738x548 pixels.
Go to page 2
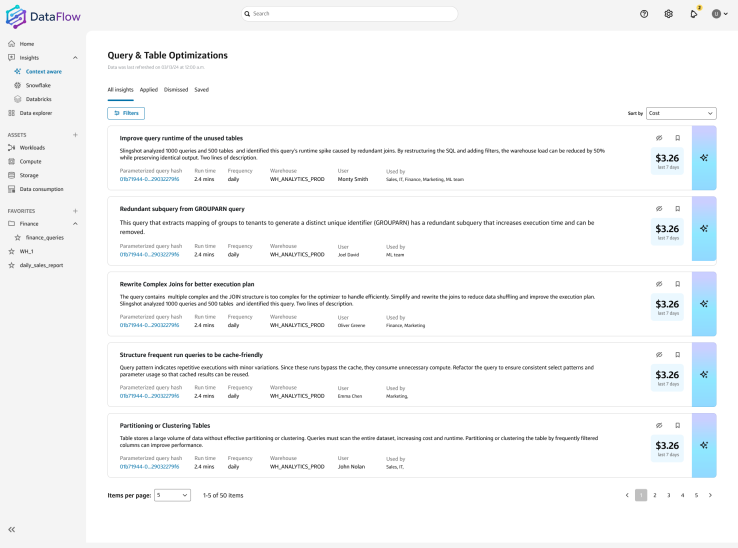[x=655, y=495]
